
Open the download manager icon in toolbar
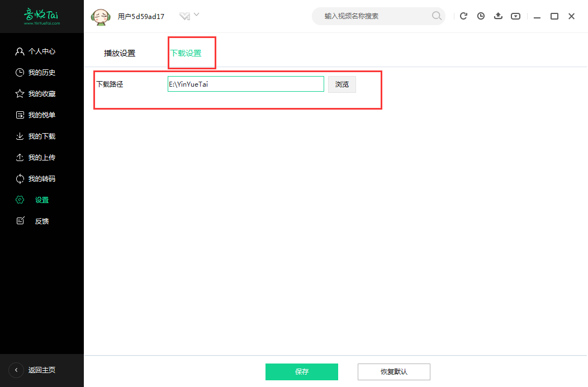515,16
